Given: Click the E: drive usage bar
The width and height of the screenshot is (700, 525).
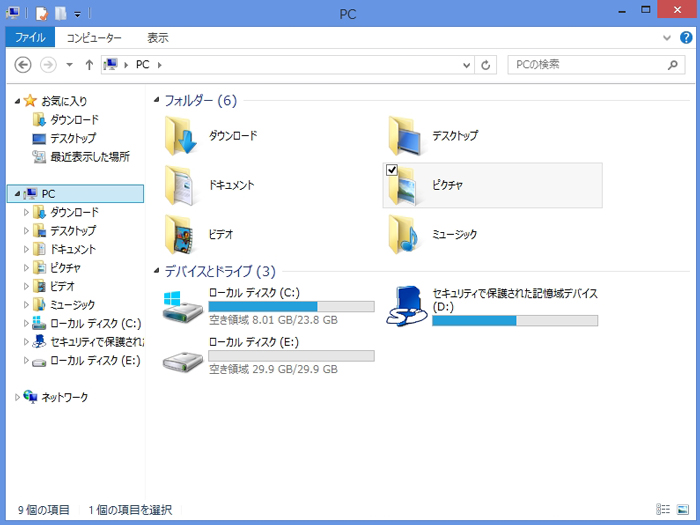Looking at the screenshot, I should (x=292, y=356).
